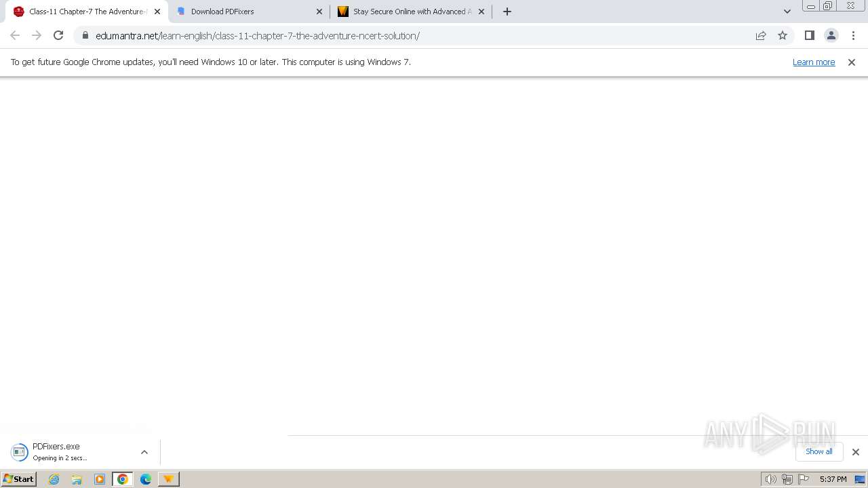Close the Download PDFixers tab
Image resolution: width=868 pixels, height=488 pixels.
(x=319, y=12)
